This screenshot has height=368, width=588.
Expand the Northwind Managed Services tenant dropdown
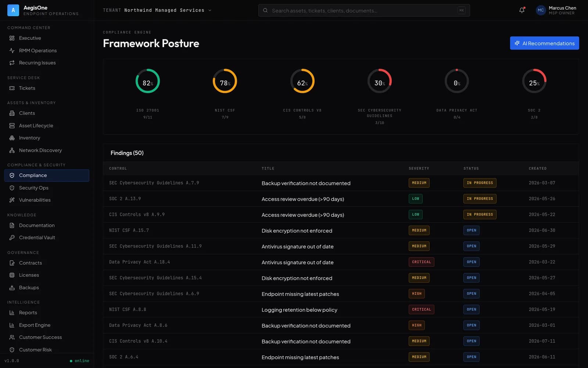click(x=157, y=10)
